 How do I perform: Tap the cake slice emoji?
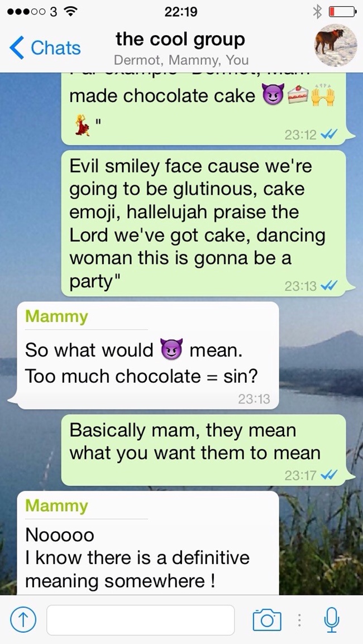298,97
